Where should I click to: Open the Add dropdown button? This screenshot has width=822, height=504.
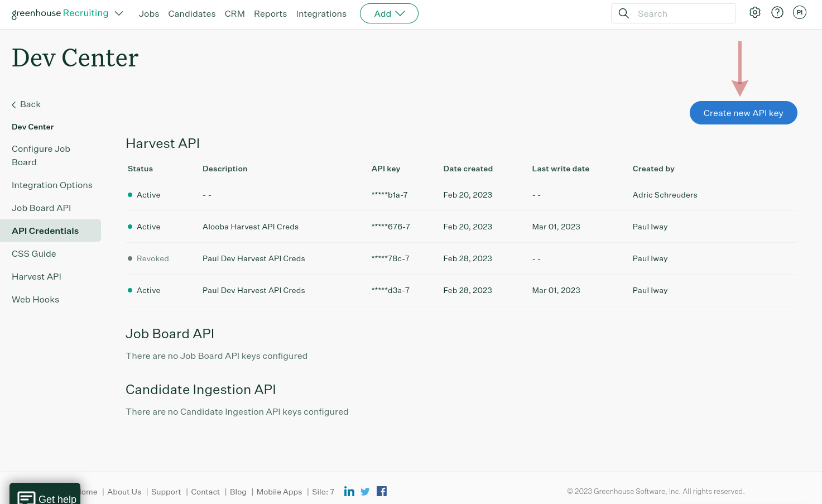coord(389,13)
